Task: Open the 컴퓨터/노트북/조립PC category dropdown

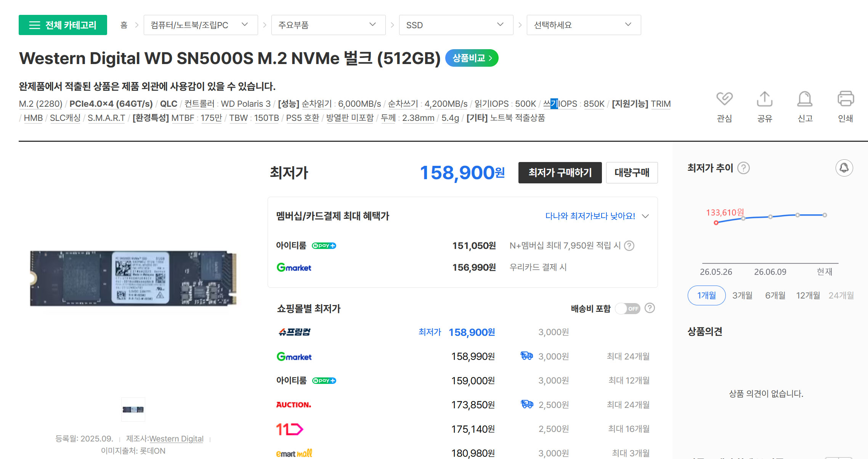Action: click(201, 25)
